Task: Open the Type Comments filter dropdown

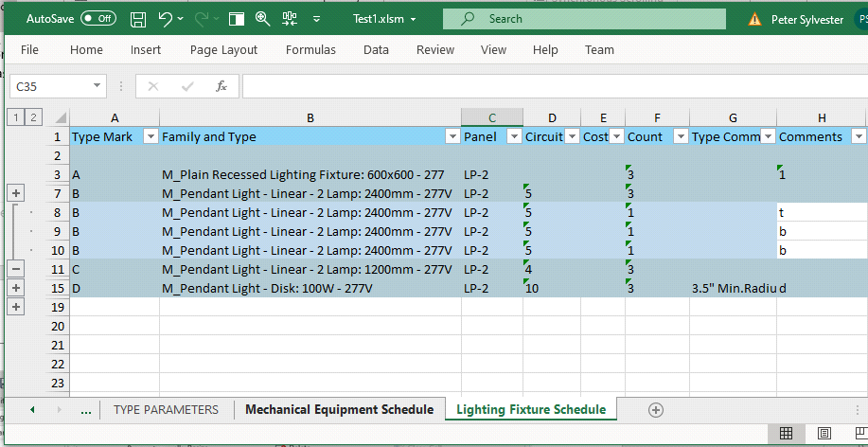Action: (768, 136)
